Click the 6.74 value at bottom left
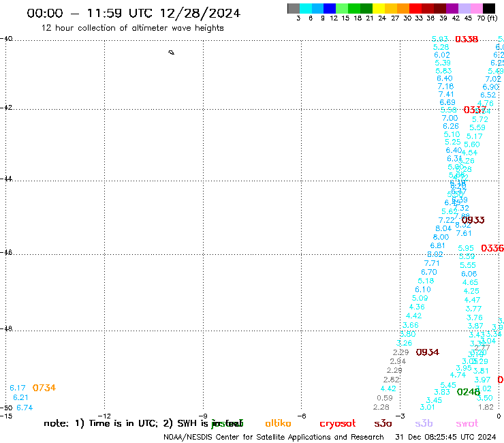The image size is (504, 443). [x=25, y=408]
